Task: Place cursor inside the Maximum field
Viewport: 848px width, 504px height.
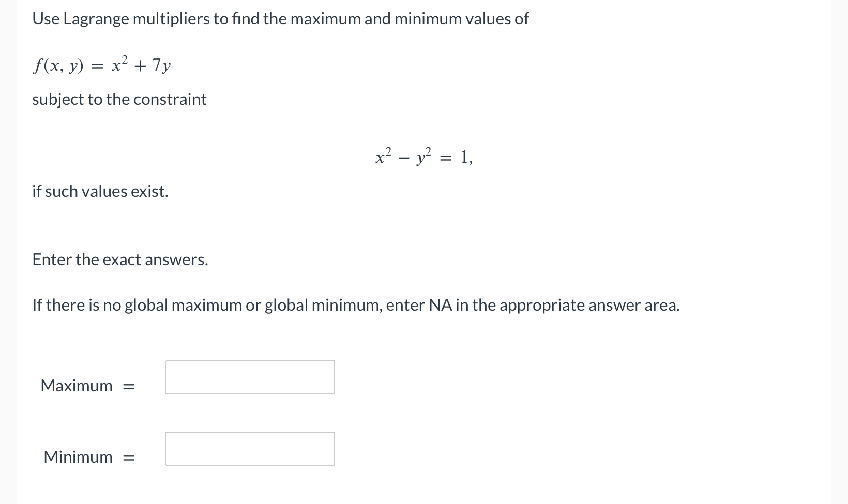Action: coord(249,377)
